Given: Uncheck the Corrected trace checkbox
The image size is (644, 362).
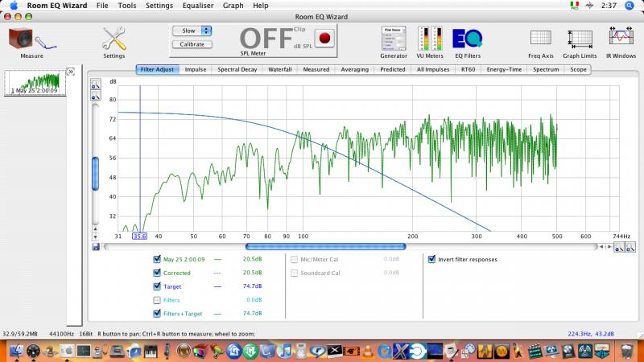Looking at the screenshot, I should pyautogui.click(x=157, y=273).
